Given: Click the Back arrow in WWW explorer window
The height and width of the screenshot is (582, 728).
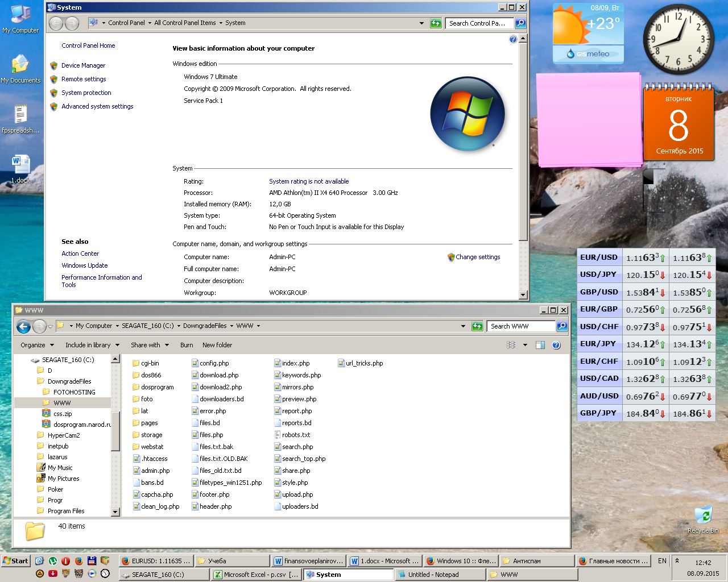Looking at the screenshot, I should pos(23,326).
